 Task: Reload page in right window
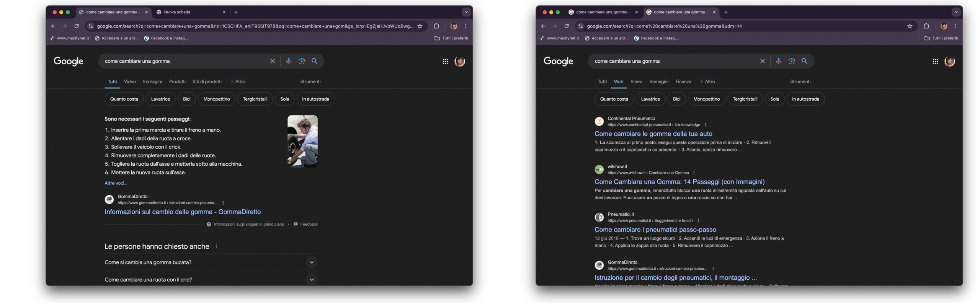[567, 26]
